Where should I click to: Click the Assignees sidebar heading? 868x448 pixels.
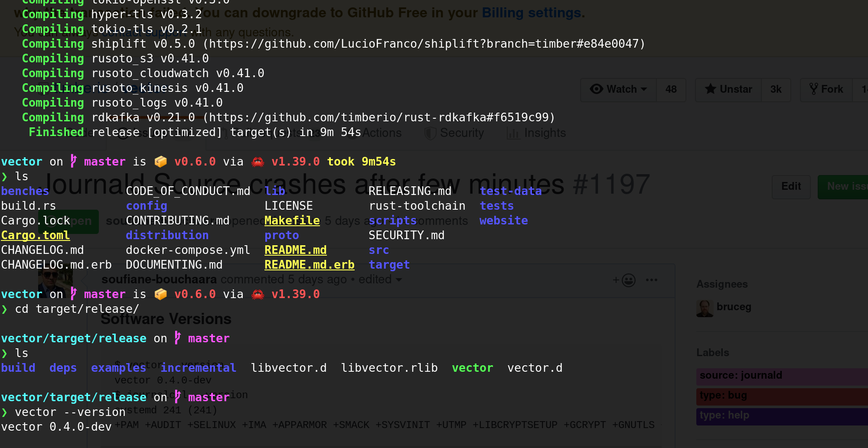coord(722,284)
